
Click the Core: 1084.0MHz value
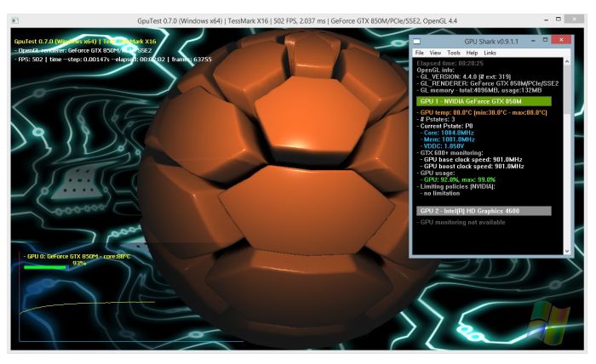click(x=449, y=133)
